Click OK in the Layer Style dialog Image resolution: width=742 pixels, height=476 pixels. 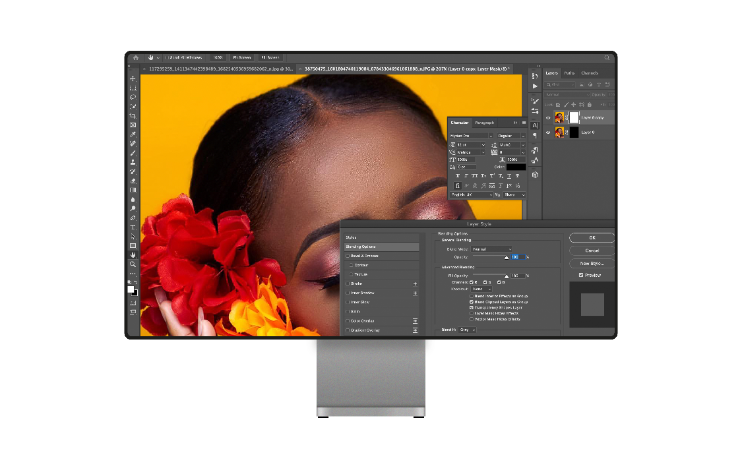click(592, 238)
